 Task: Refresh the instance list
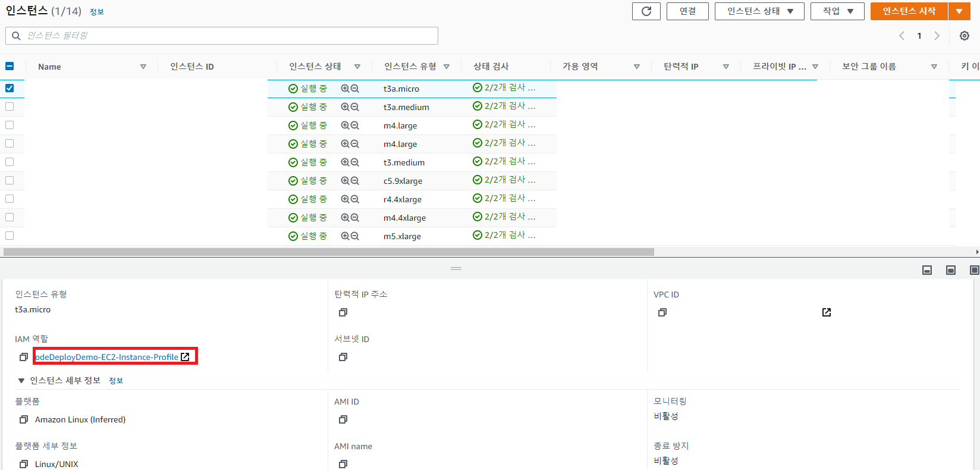coord(646,11)
